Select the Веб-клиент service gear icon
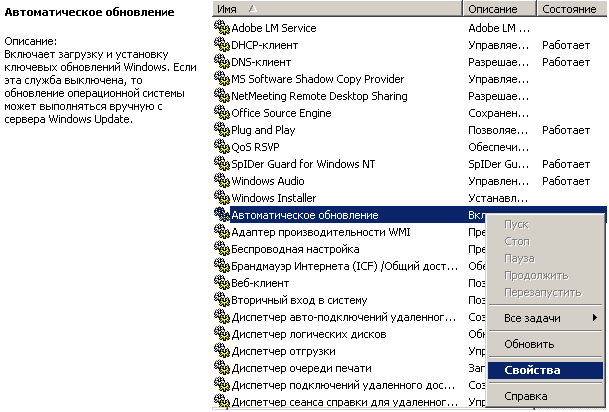 (x=222, y=283)
